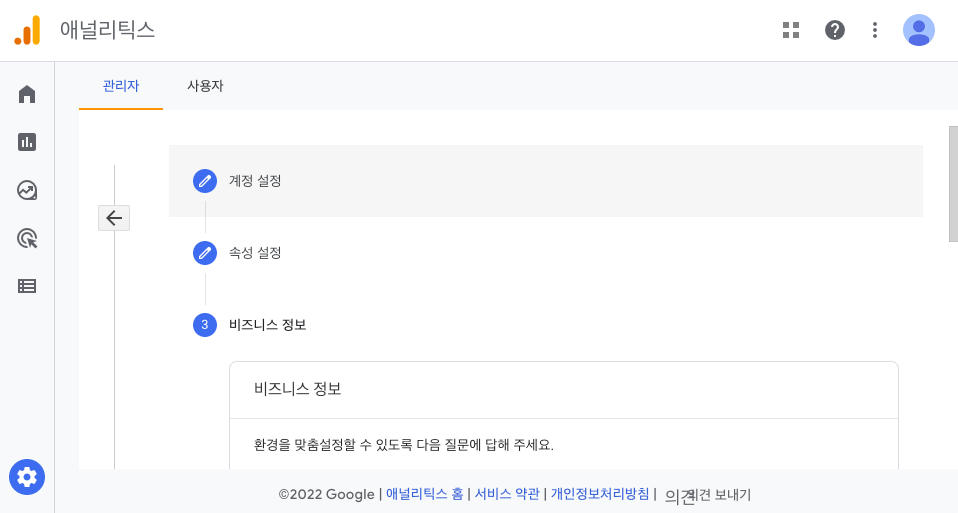Open the Reports bar chart icon
Viewport: 958px width, 513px height.
point(27,142)
